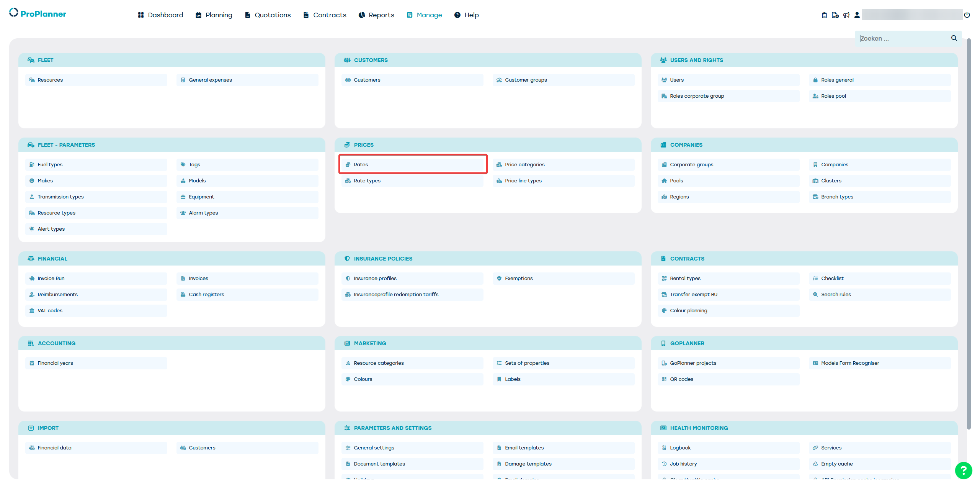This screenshot has width=980, height=487.
Task: Open the Dashboard menu
Action: point(161,15)
